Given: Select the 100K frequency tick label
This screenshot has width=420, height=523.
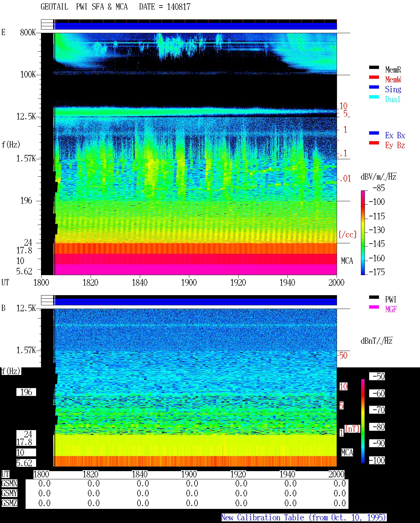Looking at the screenshot, I should pos(28,75).
